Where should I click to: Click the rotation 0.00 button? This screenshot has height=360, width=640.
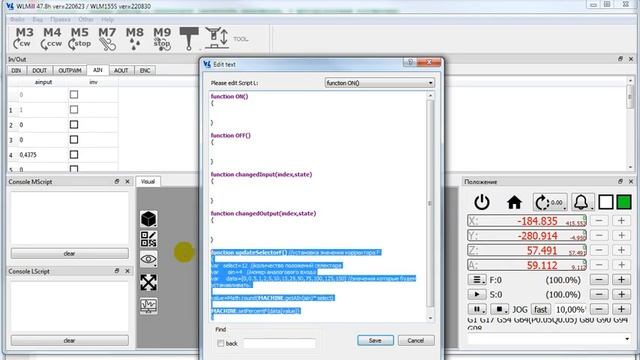(x=550, y=202)
